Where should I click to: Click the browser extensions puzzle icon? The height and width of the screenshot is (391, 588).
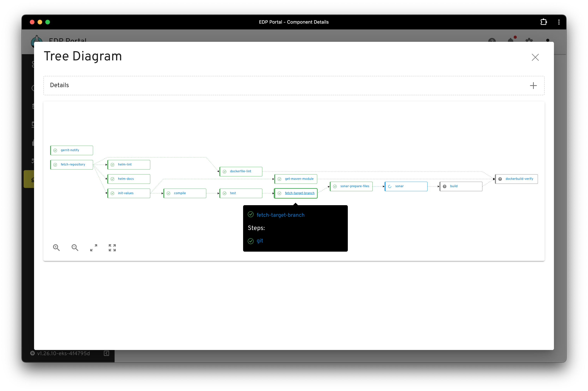coord(544,22)
